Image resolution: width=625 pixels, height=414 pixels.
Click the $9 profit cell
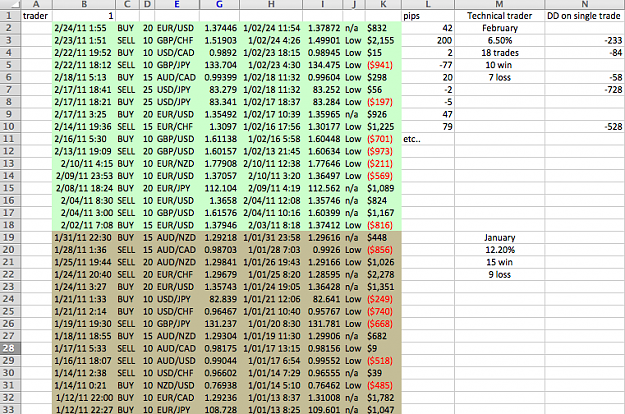click(x=383, y=348)
